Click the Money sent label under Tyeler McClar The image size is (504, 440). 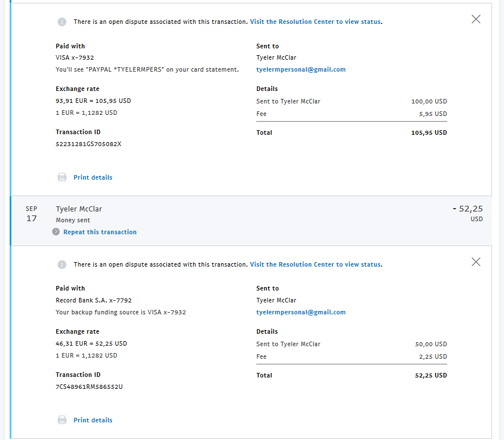coord(73,220)
